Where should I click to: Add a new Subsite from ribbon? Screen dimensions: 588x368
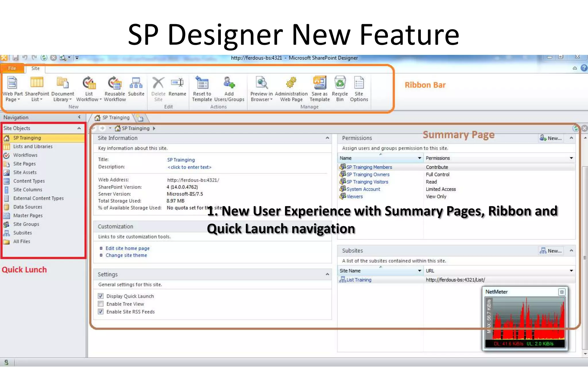136,86
